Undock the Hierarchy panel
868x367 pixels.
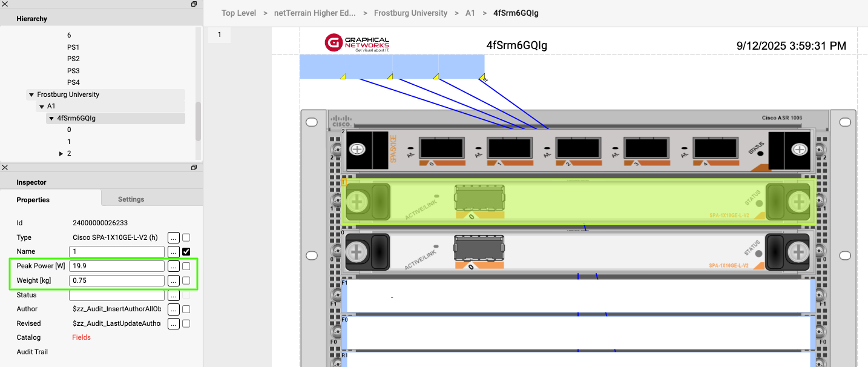coord(194,4)
